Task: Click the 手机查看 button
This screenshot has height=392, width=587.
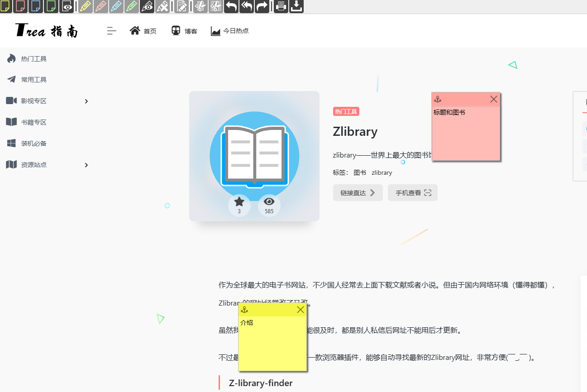Action: click(412, 192)
